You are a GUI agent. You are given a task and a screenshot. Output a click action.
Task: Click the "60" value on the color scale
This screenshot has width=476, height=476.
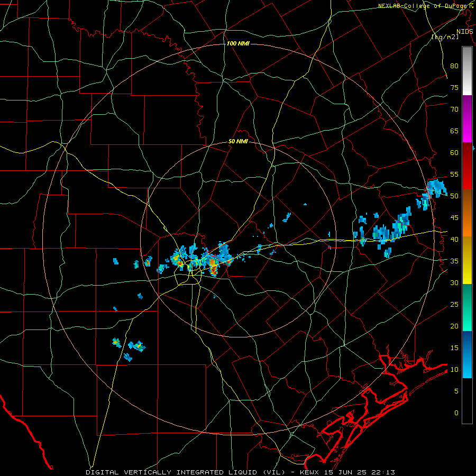(x=454, y=153)
